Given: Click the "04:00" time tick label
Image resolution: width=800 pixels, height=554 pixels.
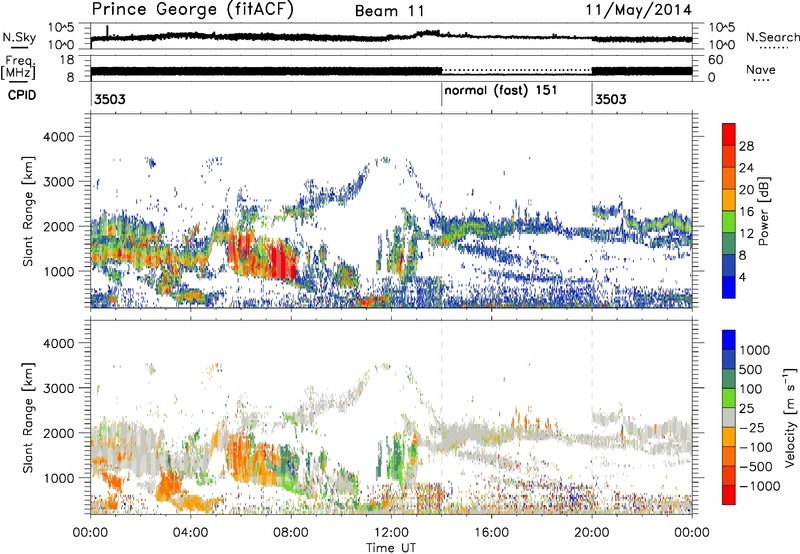Looking at the screenshot, I should point(190,533).
